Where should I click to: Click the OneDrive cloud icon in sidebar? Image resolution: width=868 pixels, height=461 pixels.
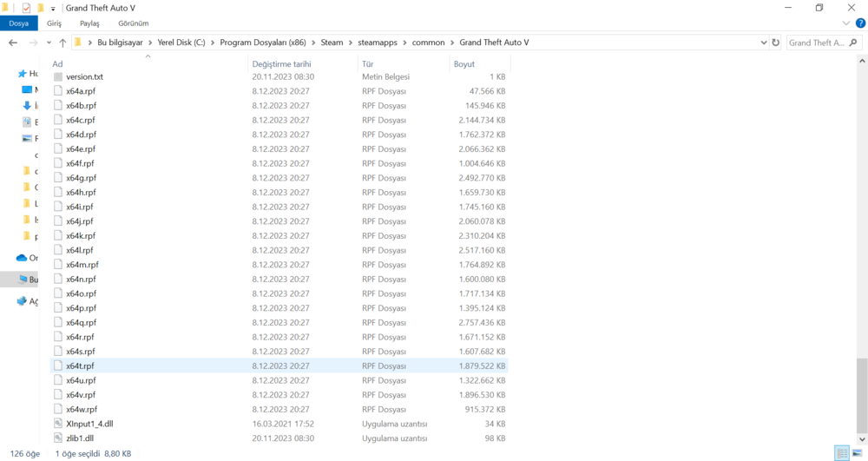[x=22, y=257]
